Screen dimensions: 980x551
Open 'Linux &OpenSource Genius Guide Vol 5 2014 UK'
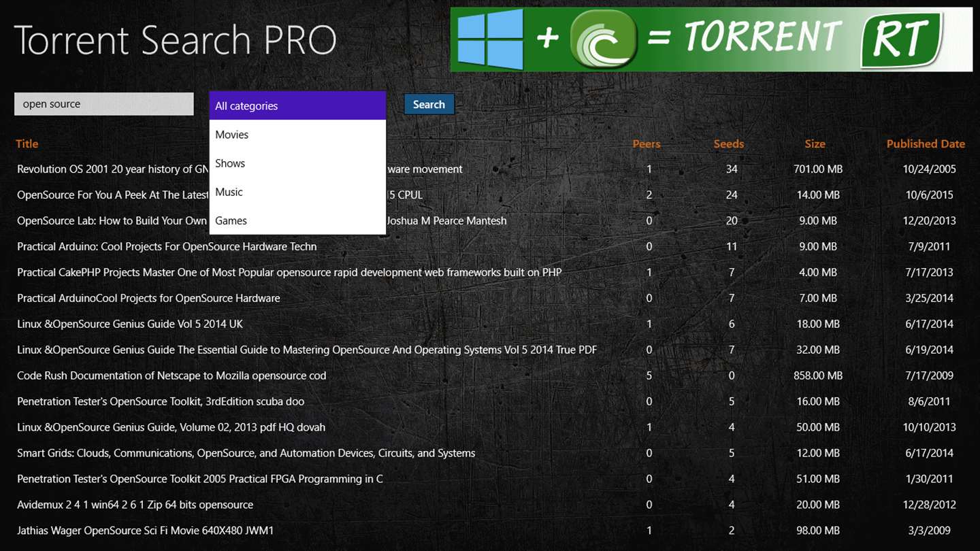[130, 324]
